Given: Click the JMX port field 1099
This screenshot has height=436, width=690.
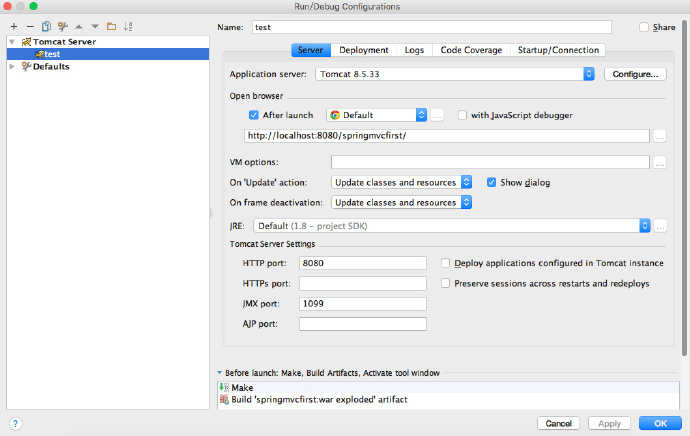Looking at the screenshot, I should (x=363, y=304).
